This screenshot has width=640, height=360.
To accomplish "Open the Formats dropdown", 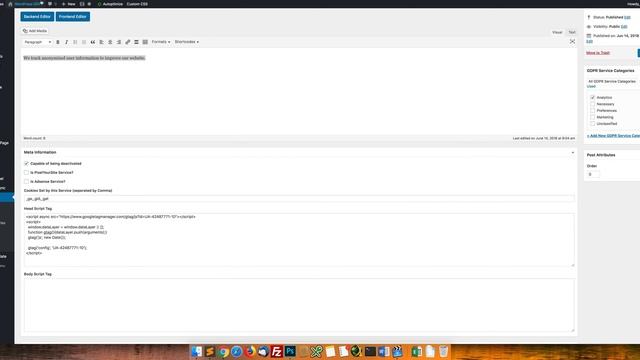I will click(x=161, y=42).
